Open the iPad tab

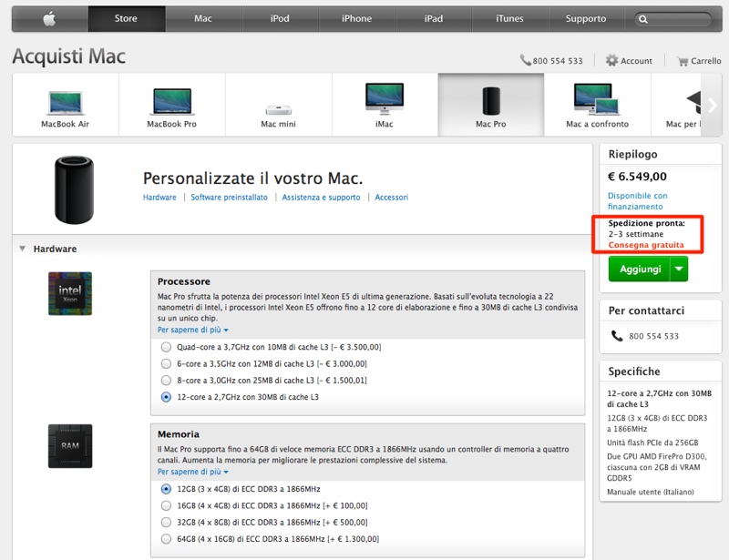[x=434, y=18]
